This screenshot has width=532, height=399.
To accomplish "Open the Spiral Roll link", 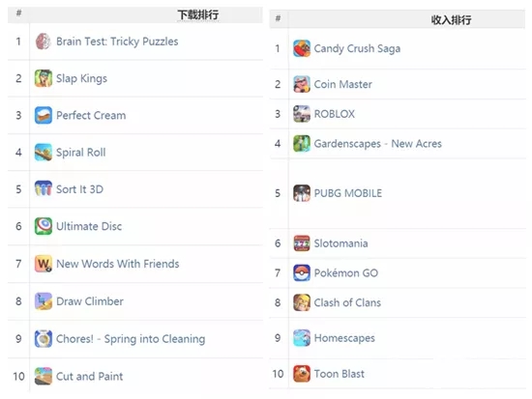I will pyautogui.click(x=80, y=153).
